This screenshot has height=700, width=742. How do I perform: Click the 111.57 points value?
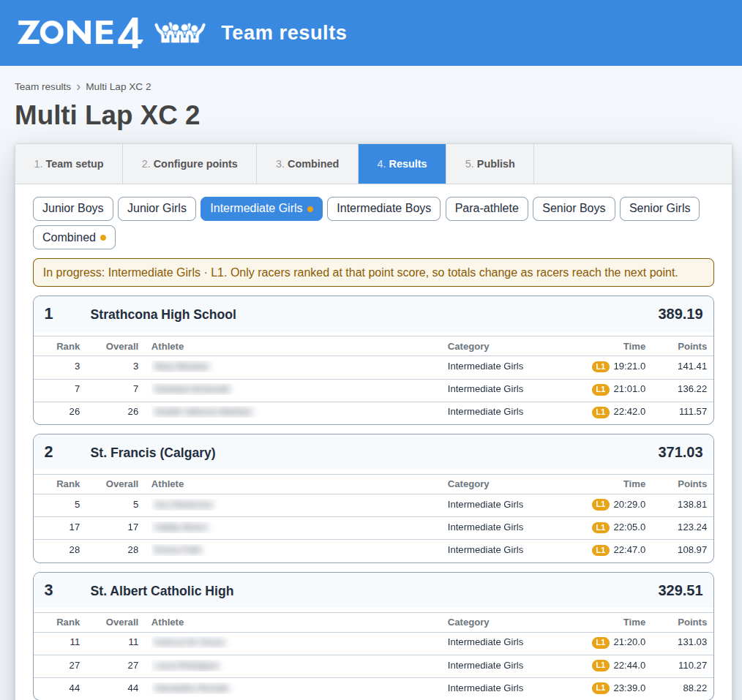[x=693, y=412]
